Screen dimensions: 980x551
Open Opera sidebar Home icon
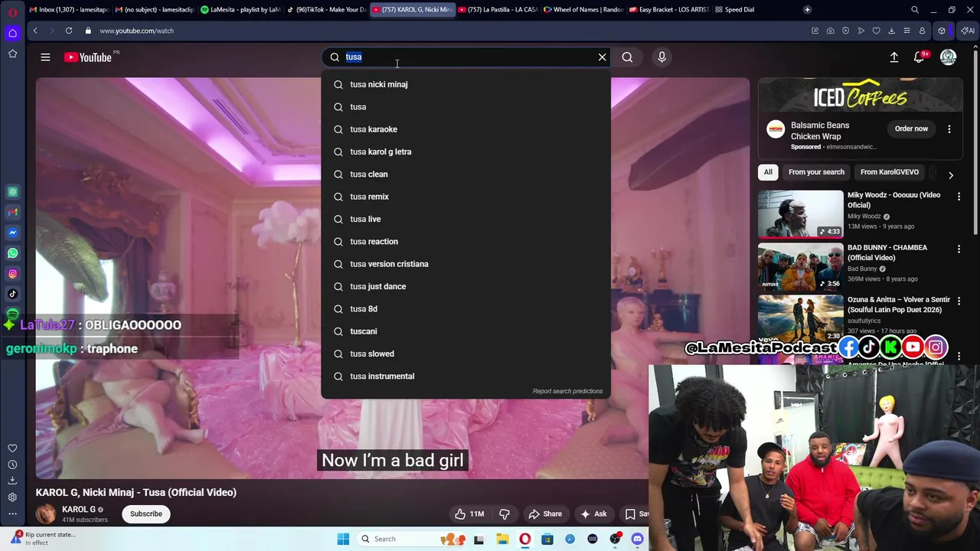click(x=12, y=33)
